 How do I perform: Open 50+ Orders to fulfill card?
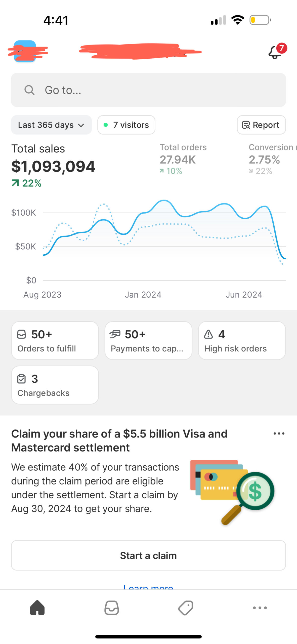click(x=55, y=340)
